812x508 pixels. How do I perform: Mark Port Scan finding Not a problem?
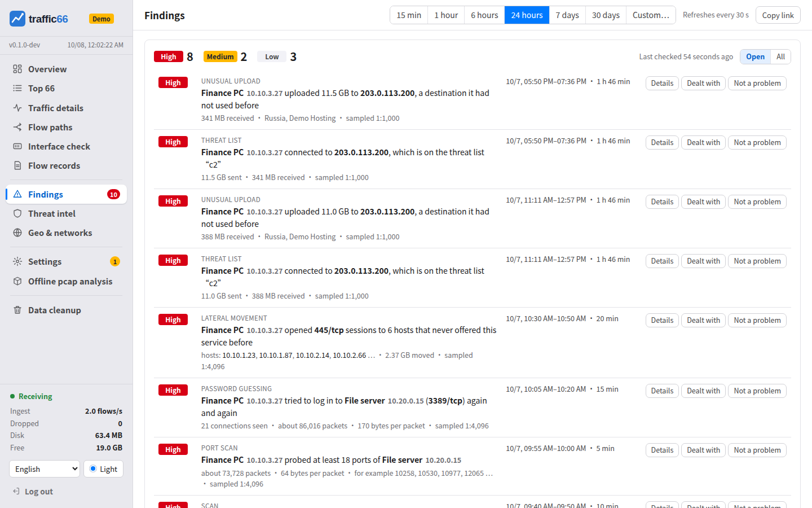(757, 450)
